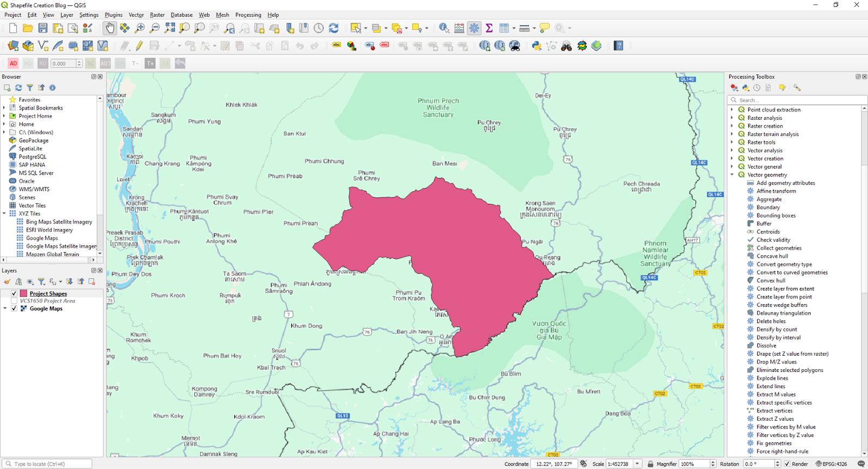Toggle the Processing Toolbox gear icon

tap(474, 28)
